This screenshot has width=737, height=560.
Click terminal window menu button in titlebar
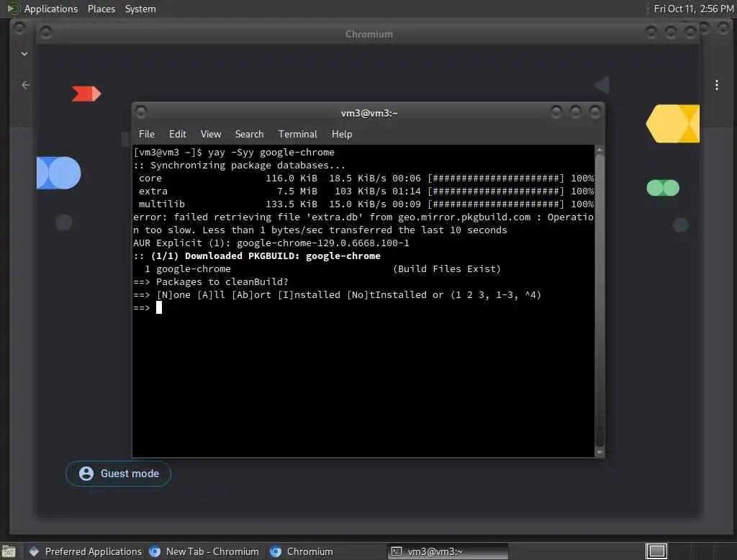pos(140,112)
